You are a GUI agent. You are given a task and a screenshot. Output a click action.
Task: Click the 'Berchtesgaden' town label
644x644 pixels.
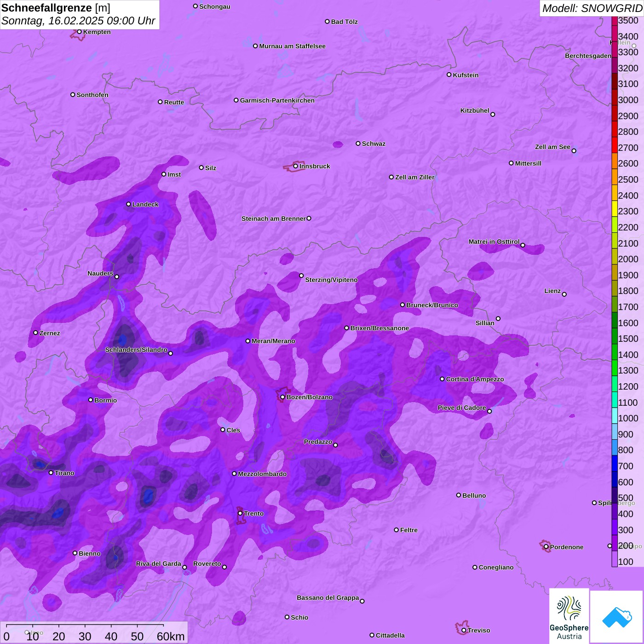(588, 56)
